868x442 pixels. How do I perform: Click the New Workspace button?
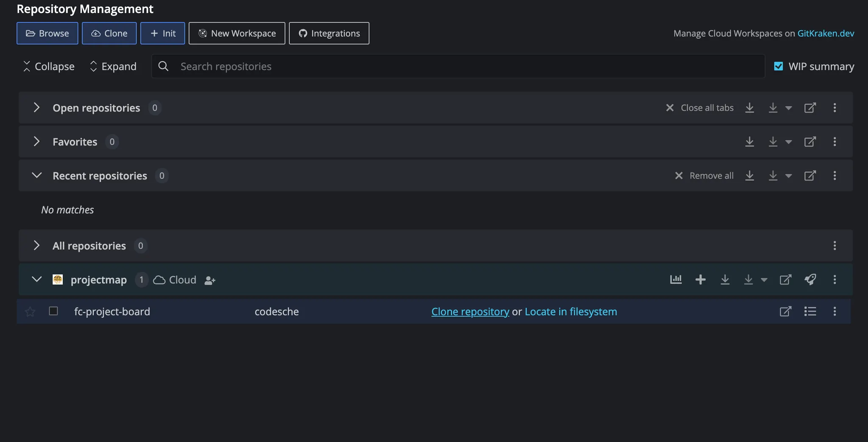click(237, 33)
